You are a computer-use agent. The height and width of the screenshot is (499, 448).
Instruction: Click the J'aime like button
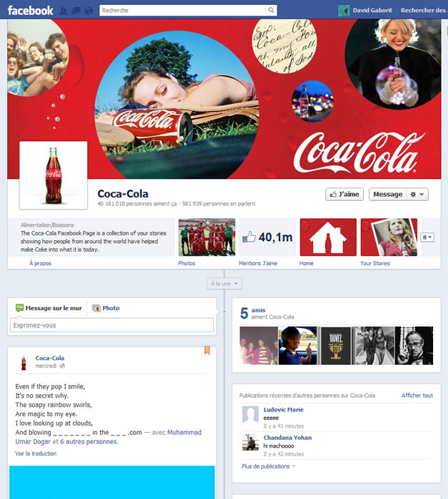(x=345, y=194)
